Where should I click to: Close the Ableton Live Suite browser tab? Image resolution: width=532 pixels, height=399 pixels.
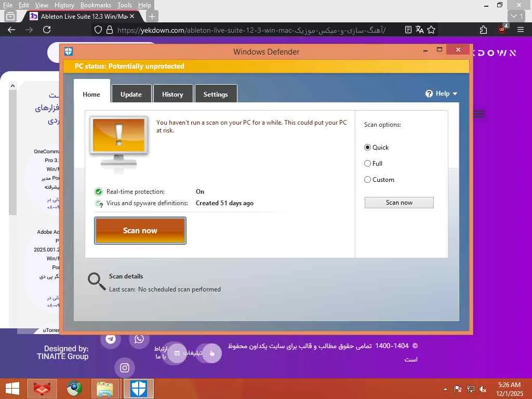(132, 16)
